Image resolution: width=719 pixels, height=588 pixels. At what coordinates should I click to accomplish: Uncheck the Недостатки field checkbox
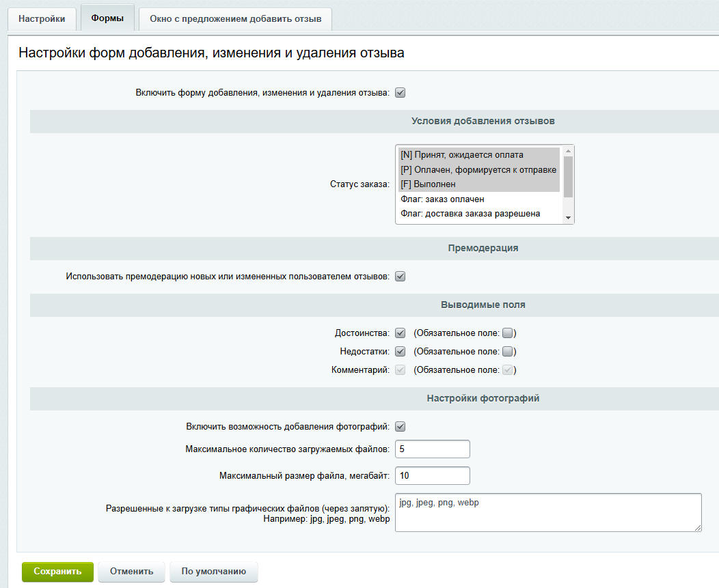click(401, 352)
